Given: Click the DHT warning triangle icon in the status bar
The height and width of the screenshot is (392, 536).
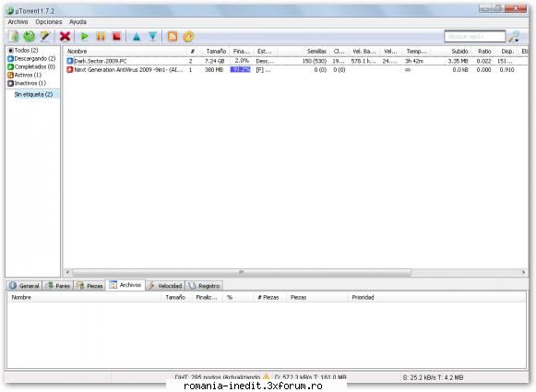Looking at the screenshot, I should point(266,376).
